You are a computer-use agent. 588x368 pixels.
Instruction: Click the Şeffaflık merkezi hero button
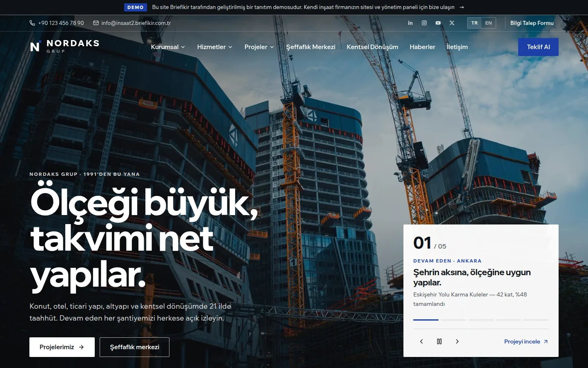pyautogui.click(x=134, y=347)
